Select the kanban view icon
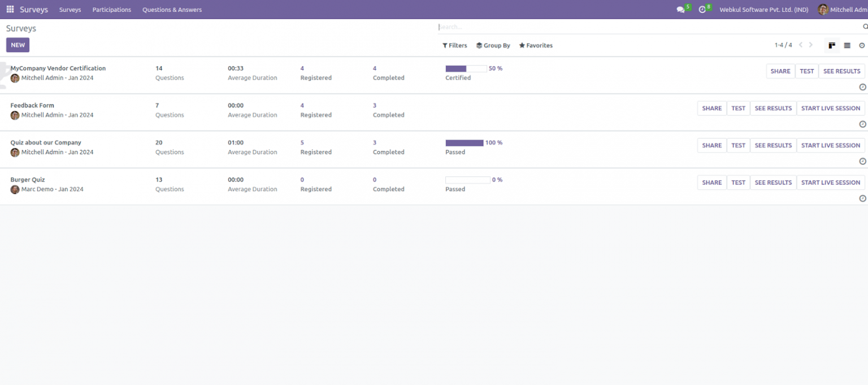Image resolution: width=868 pixels, height=385 pixels. pos(831,45)
